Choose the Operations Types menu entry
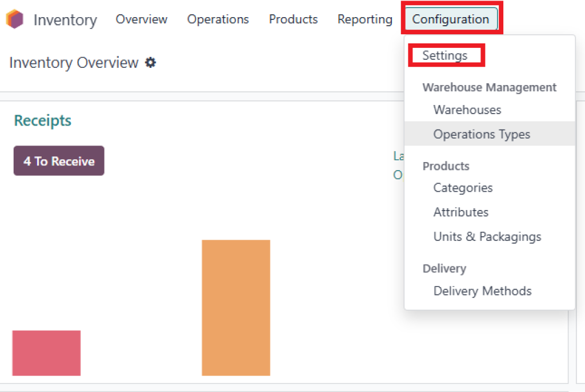The height and width of the screenshot is (392, 585). click(x=481, y=134)
